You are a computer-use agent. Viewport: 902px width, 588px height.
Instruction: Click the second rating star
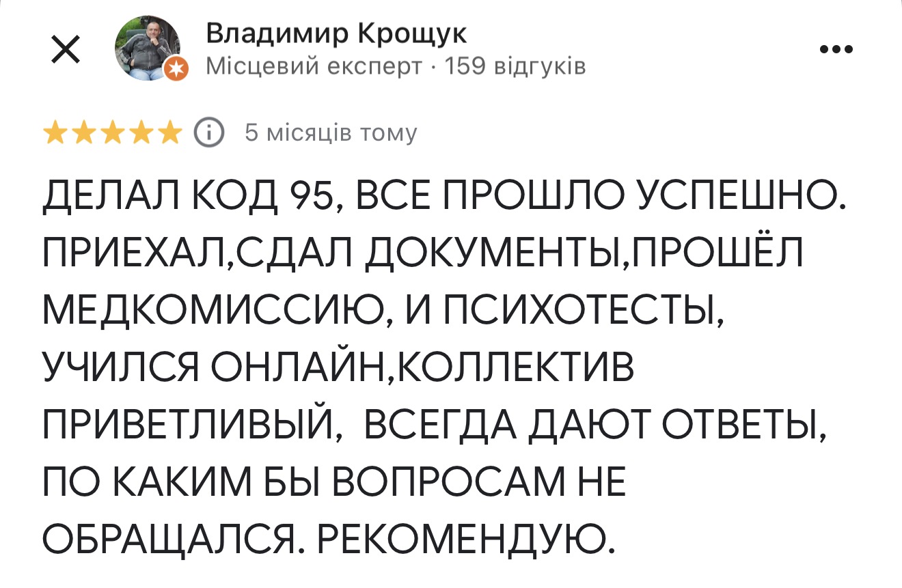(83, 132)
